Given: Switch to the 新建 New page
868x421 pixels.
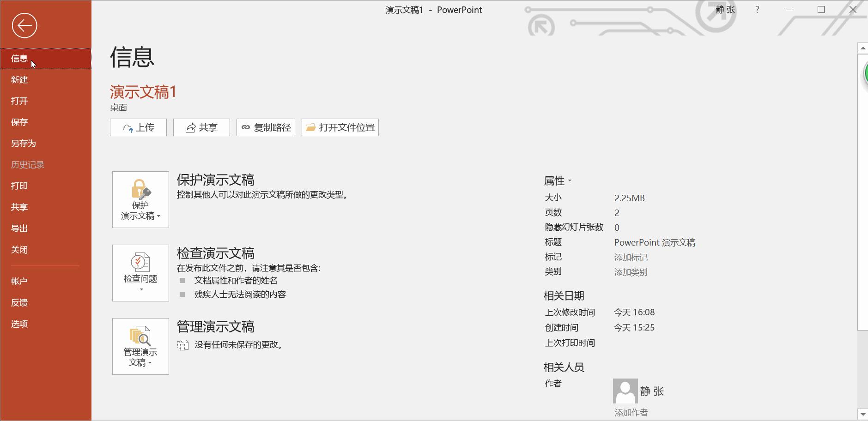Looking at the screenshot, I should [19, 79].
